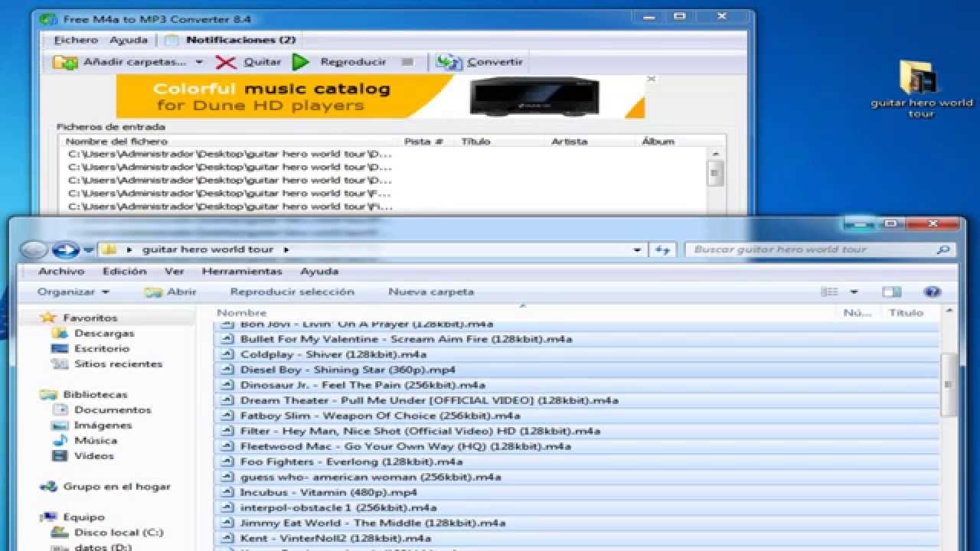Select Descargas in the navigation pane
Screen dimensions: 980x551
104,333
